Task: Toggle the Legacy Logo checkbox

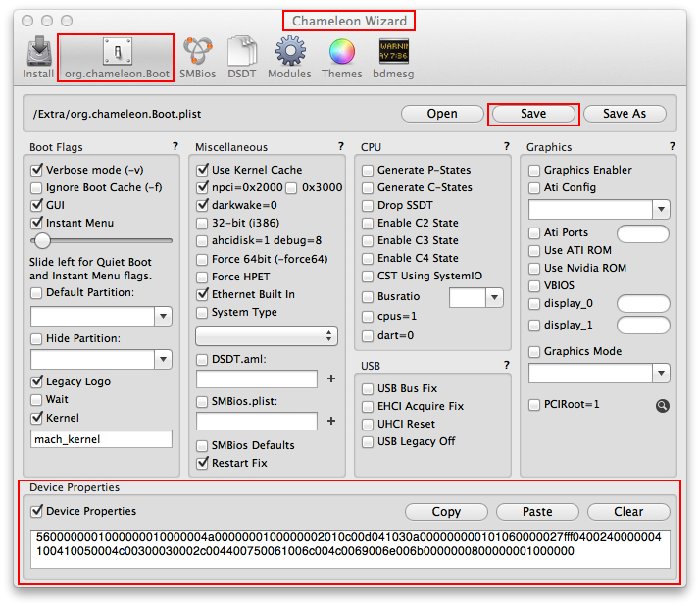Action: tap(36, 381)
